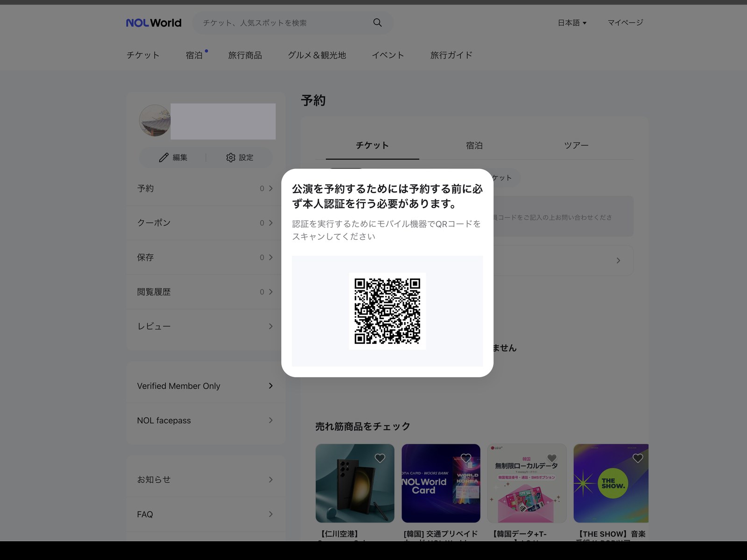Select the 閲覧履歴 sidebar label
747x560 pixels.
click(x=154, y=292)
